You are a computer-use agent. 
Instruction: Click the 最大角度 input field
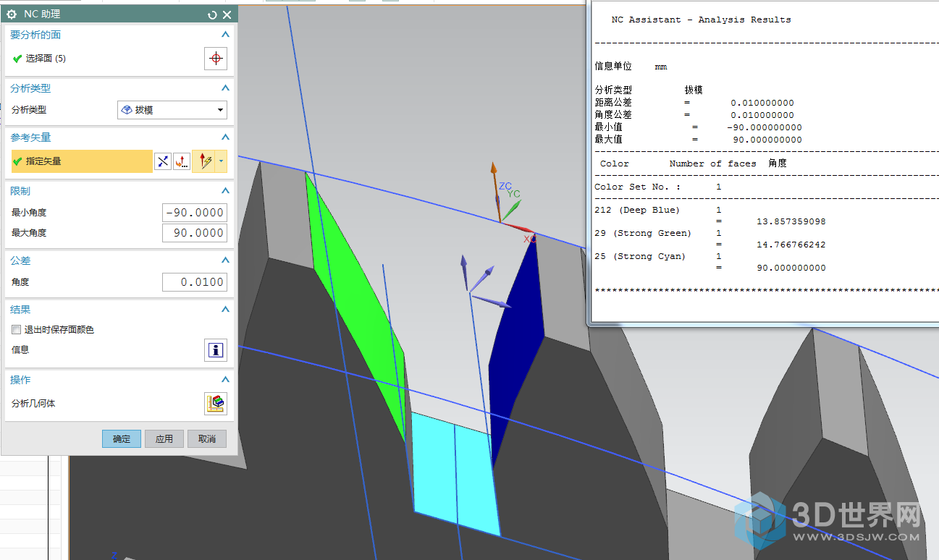click(194, 233)
